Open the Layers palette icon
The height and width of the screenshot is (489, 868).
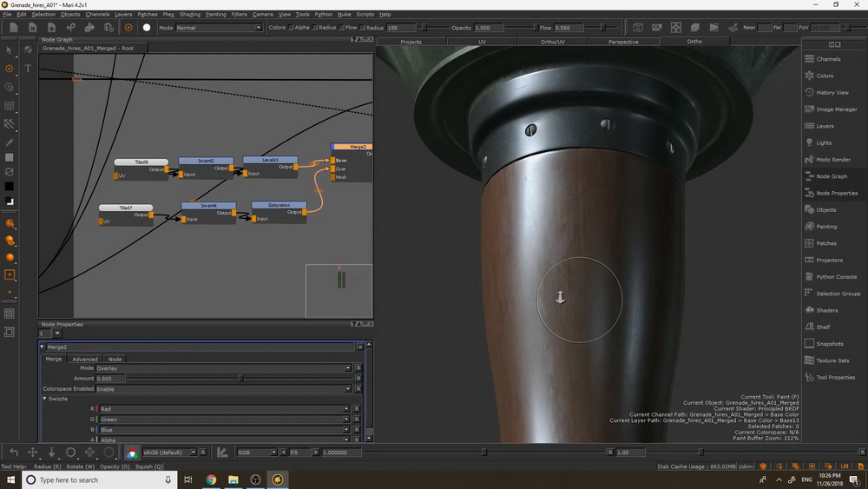(x=809, y=126)
